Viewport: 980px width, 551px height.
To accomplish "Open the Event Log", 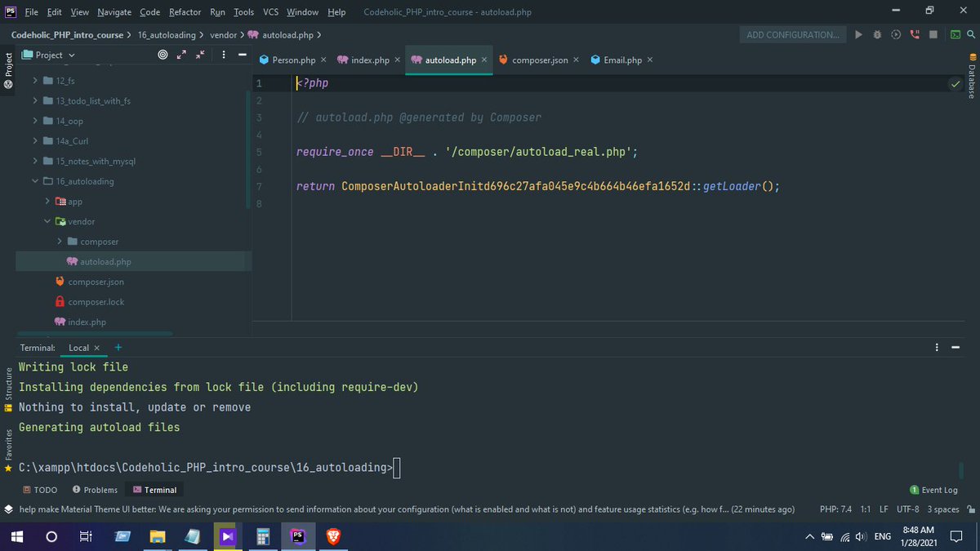I will (933, 490).
